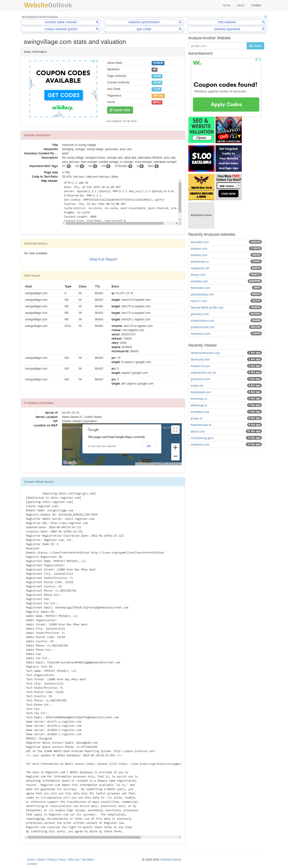Click freehdmoviez.in in recently viewed

point(201,425)
